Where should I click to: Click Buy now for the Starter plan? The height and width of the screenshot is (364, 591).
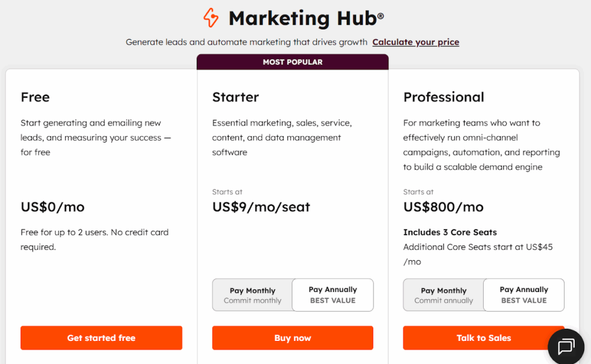coord(293,338)
